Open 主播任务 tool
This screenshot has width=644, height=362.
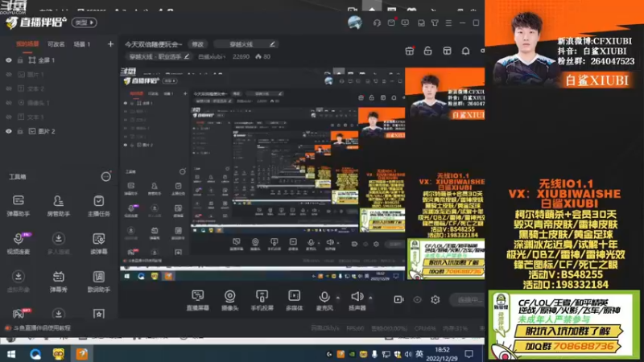(98, 205)
